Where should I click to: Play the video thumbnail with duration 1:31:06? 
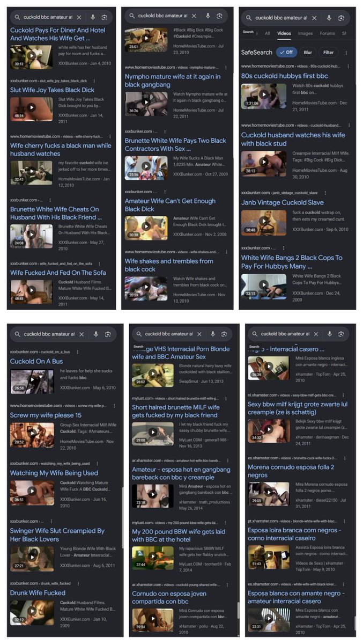point(263,96)
